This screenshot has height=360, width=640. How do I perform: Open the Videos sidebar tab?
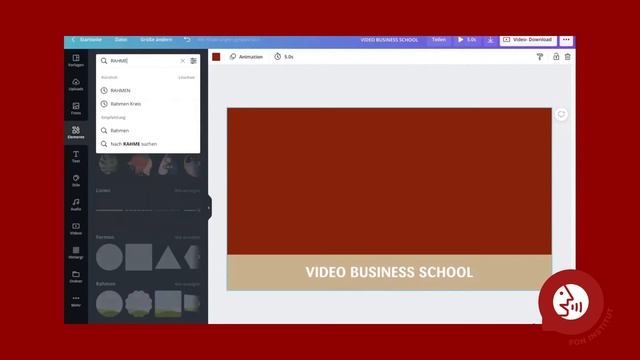(x=76, y=228)
